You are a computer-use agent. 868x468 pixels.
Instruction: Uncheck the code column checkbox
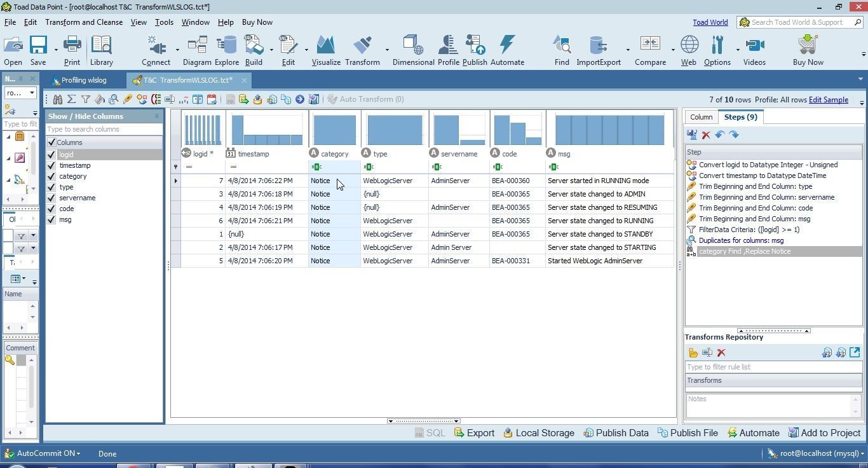[51, 209]
